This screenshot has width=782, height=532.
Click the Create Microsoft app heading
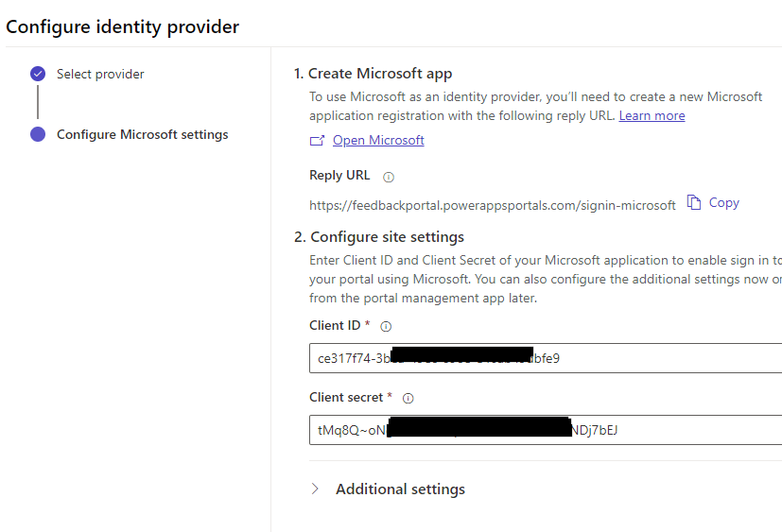pyautogui.click(x=373, y=74)
